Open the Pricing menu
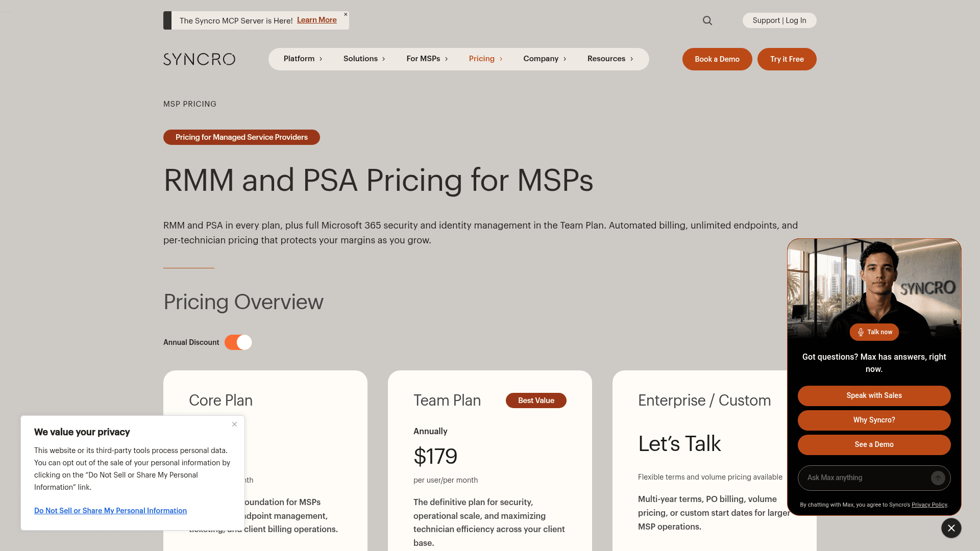This screenshot has height=551, width=980. tap(486, 59)
